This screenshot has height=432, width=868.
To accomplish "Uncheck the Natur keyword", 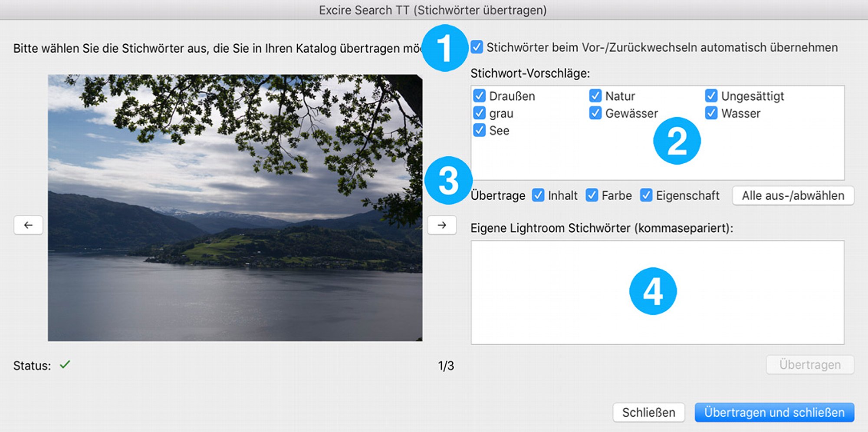I will tap(595, 96).
